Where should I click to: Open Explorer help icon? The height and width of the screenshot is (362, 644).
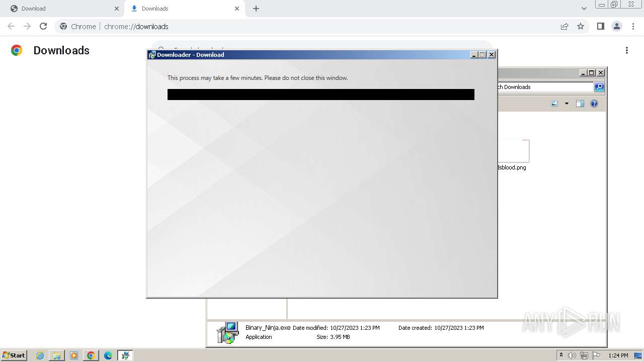pos(594,104)
